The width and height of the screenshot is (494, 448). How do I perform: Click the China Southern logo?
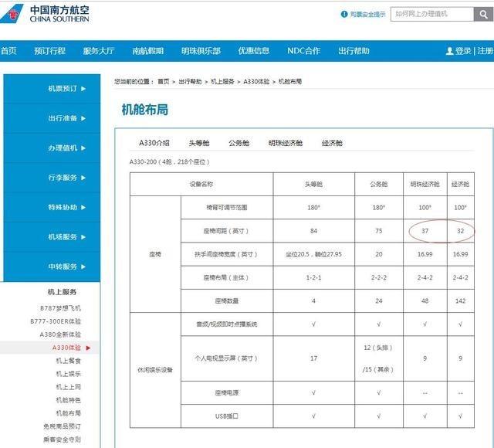(x=45, y=14)
